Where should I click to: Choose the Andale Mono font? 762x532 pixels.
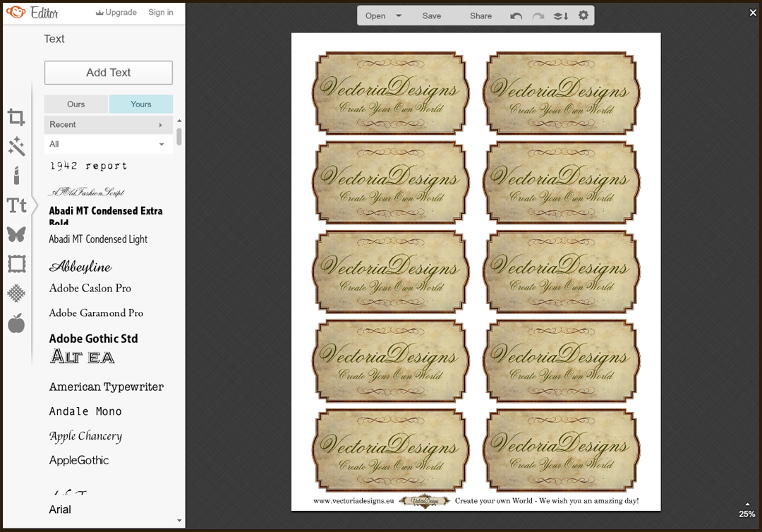[x=85, y=411]
